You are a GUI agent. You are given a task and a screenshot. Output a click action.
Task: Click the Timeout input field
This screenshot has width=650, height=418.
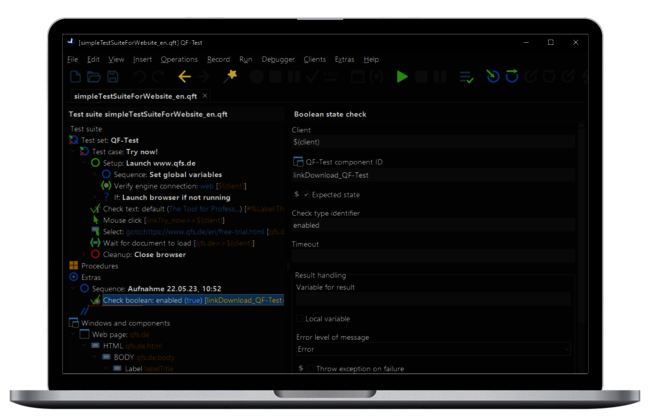click(430, 257)
